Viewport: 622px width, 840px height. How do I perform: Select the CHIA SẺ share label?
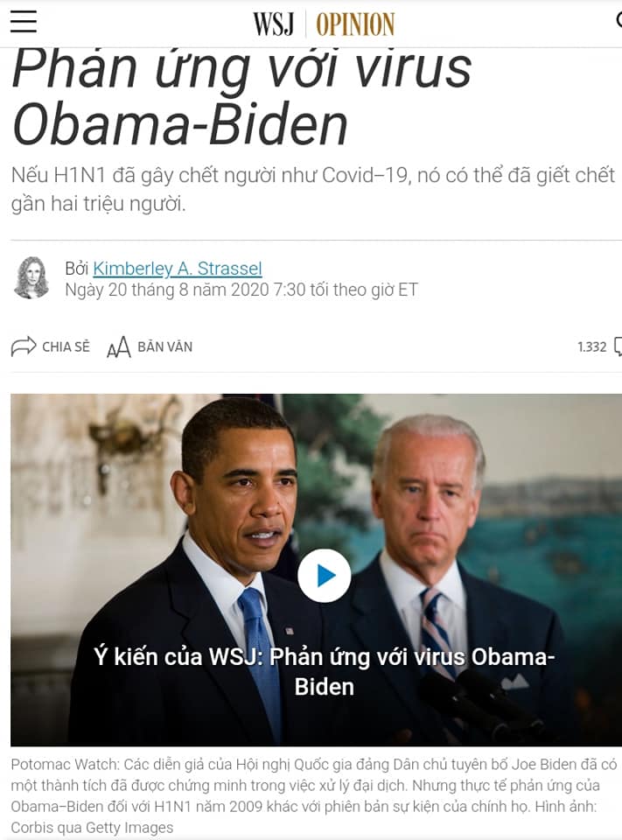click(x=66, y=346)
